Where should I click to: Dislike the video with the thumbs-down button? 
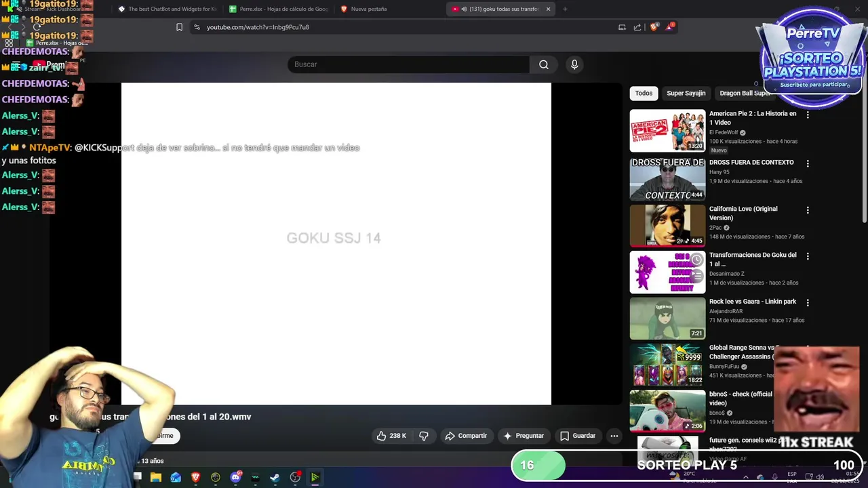(x=424, y=436)
